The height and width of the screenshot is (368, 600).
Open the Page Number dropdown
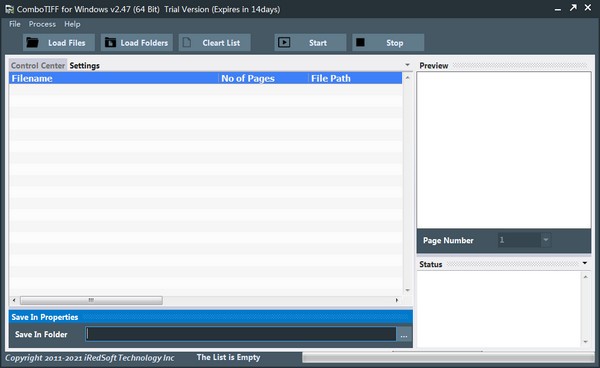[x=546, y=240]
